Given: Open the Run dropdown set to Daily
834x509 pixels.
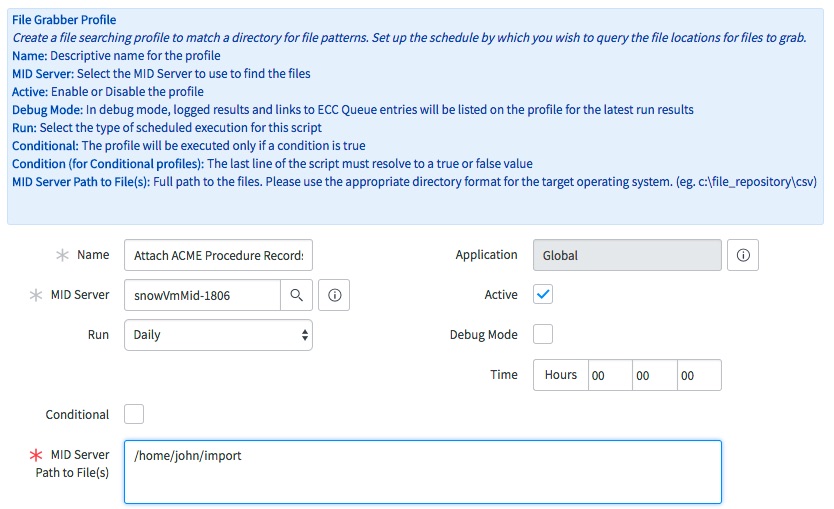Looking at the screenshot, I should (218, 335).
